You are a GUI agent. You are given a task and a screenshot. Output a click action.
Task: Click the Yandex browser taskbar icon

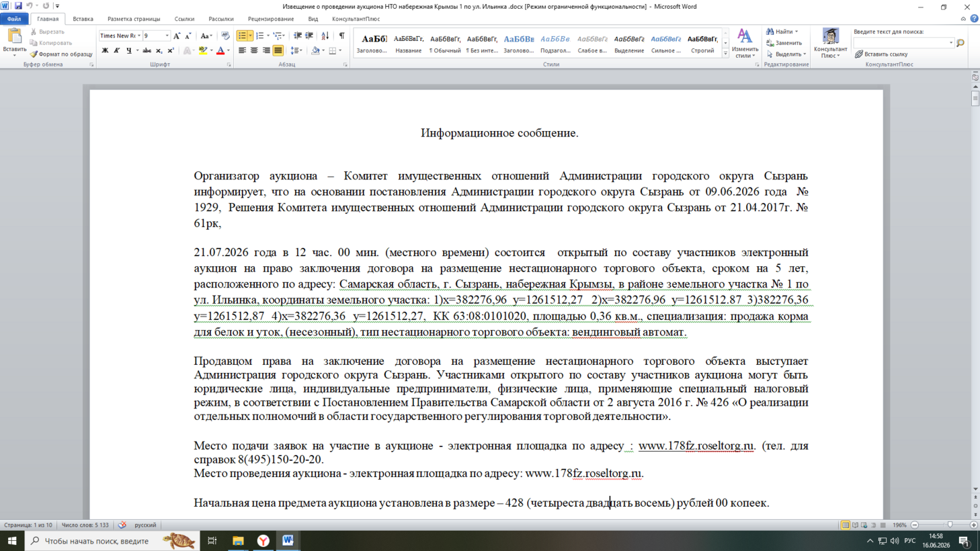pos(263,540)
